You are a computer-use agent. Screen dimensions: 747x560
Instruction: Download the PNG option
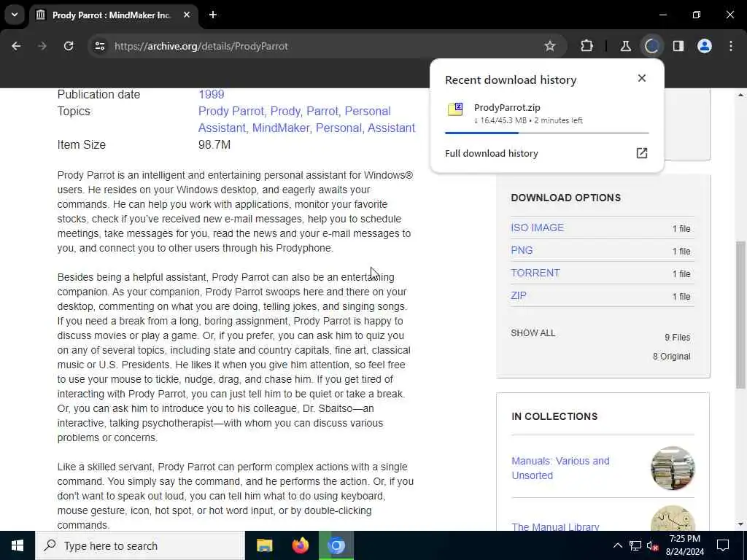tap(522, 250)
